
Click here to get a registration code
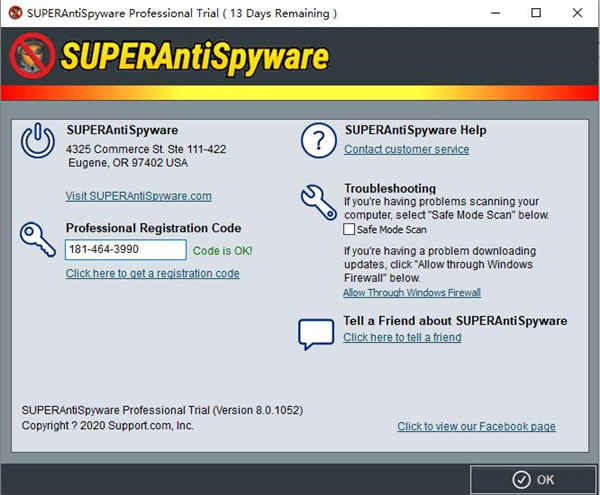click(153, 273)
